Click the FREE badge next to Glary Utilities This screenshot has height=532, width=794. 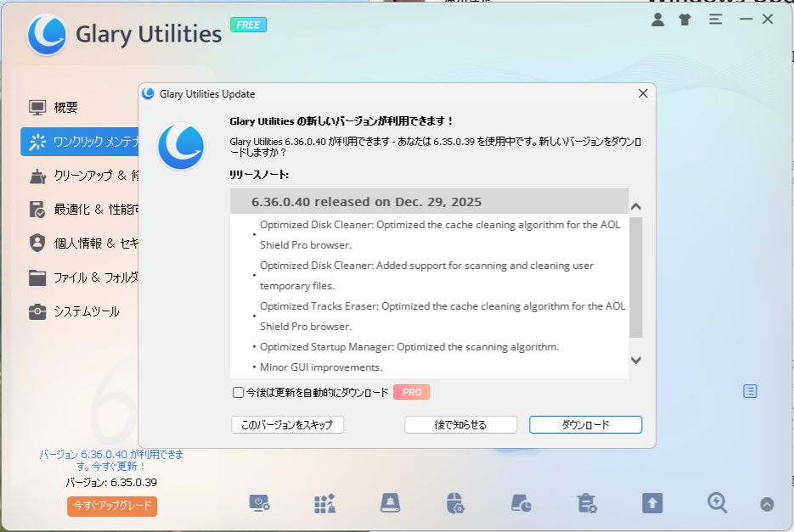coord(248,25)
